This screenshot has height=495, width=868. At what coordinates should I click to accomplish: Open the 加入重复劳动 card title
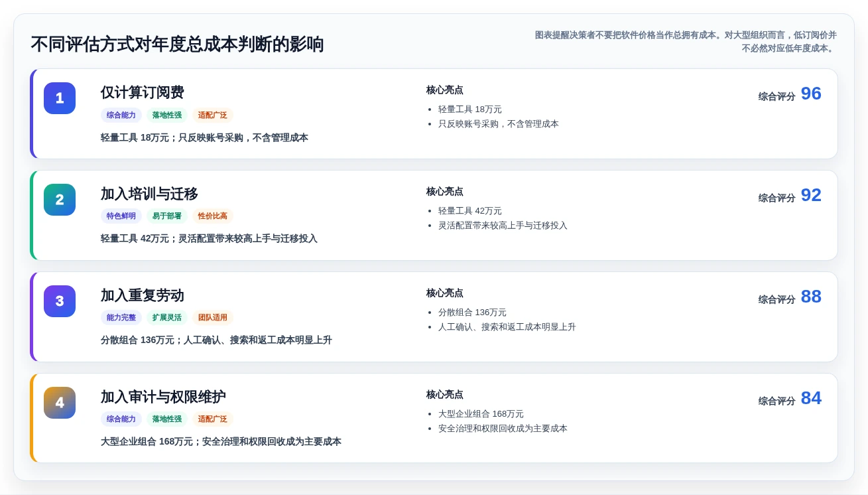click(x=143, y=295)
